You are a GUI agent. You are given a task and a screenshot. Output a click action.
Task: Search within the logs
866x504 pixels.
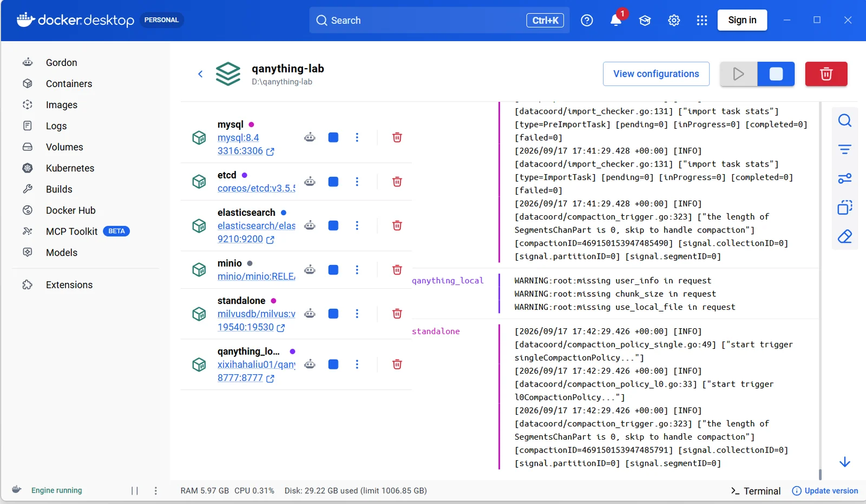point(845,121)
